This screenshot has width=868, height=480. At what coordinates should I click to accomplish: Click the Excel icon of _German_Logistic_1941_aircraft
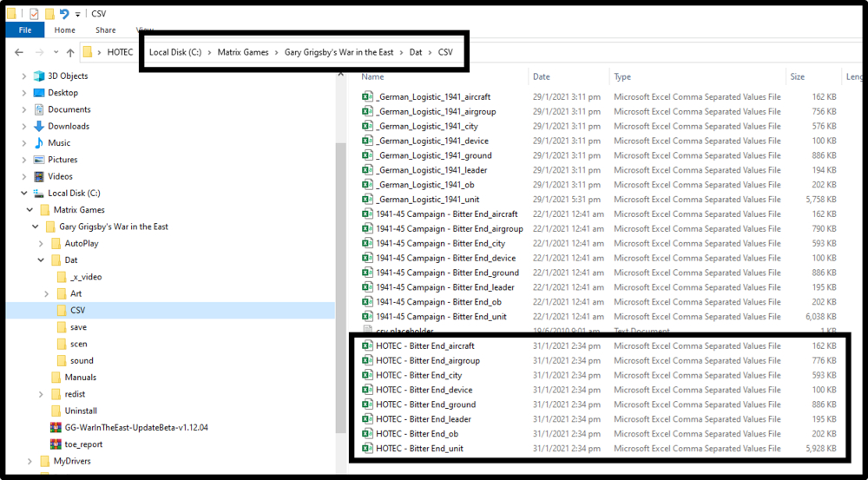click(366, 97)
